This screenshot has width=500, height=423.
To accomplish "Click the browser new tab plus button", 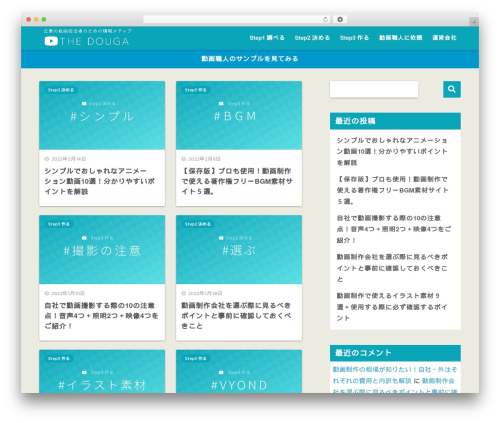I will tap(474, 22).
